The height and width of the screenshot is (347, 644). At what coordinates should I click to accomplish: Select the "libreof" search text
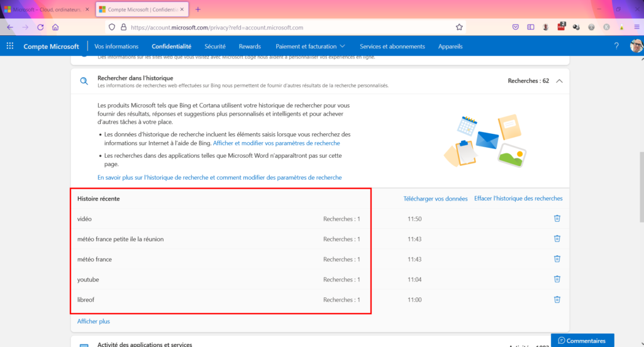tap(86, 300)
